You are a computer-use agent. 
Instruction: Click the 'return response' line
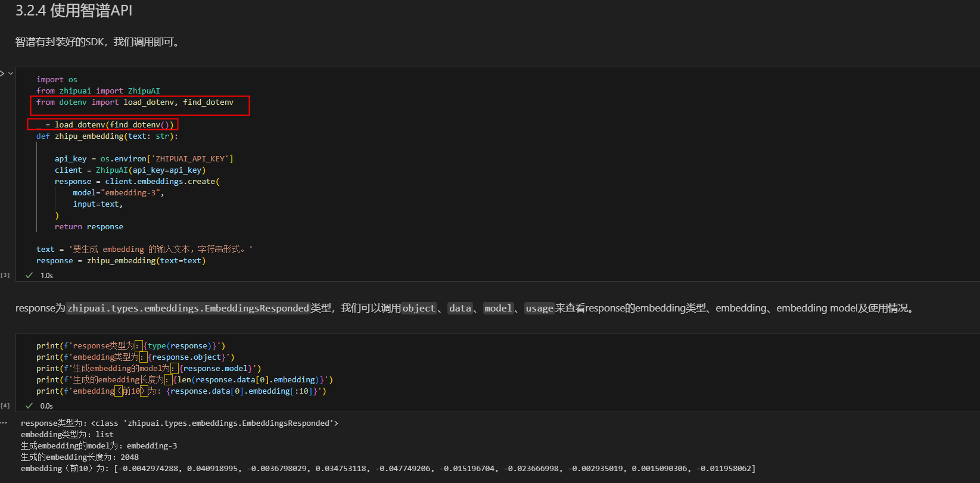[89, 227]
